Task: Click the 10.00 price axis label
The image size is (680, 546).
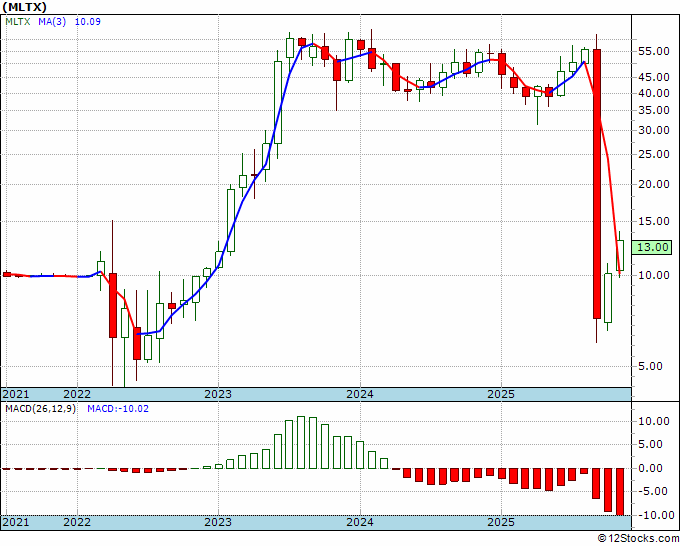Action: [654, 275]
